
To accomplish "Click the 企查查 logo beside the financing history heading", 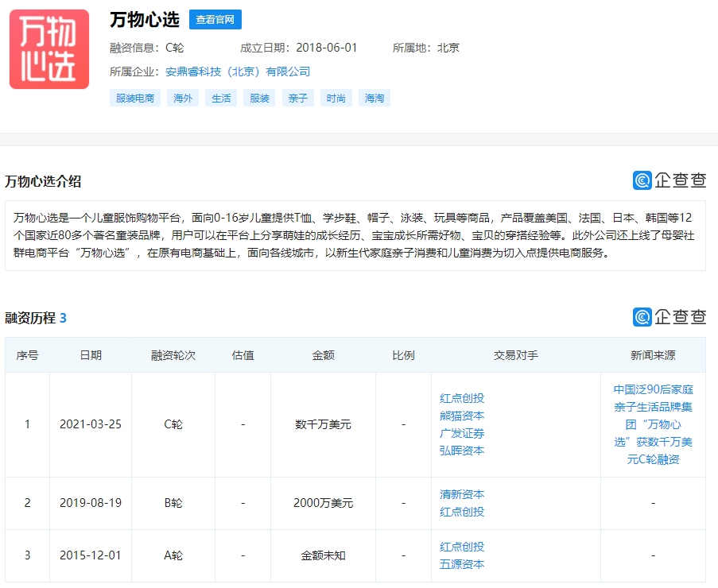I will pyautogui.click(x=669, y=317).
